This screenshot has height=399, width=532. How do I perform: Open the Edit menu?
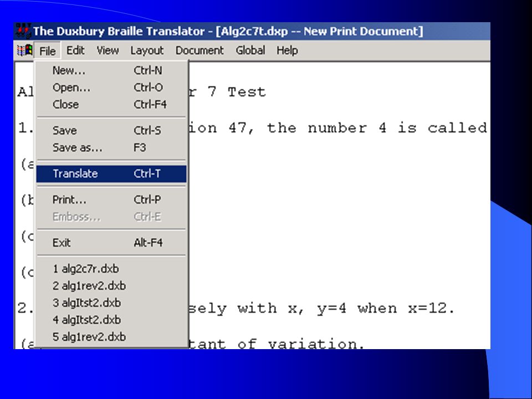[x=75, y=50]
